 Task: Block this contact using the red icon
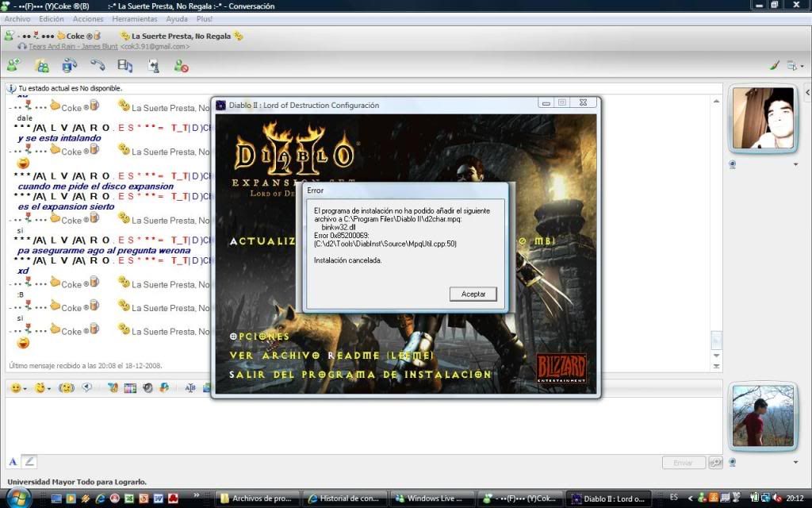click(181, 65)
